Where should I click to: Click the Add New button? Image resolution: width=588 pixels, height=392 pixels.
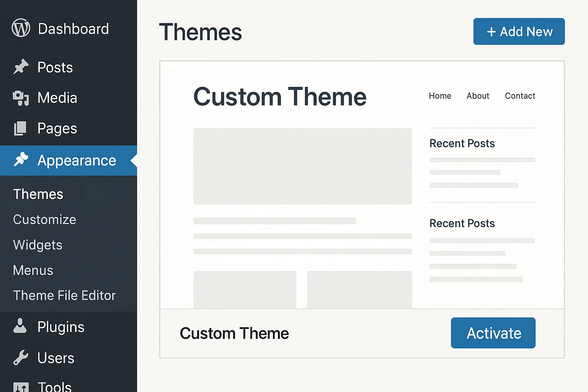(x=519, y=31)
